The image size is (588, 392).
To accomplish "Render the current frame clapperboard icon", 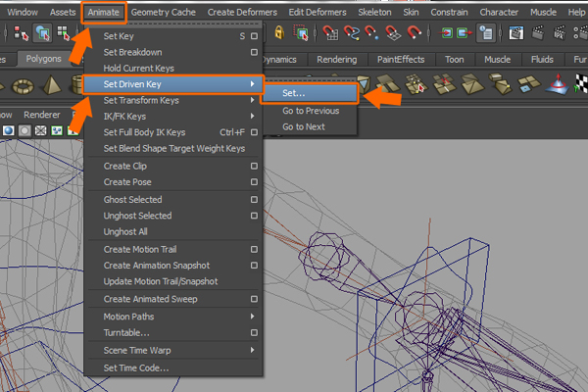I will coord(538,33).
